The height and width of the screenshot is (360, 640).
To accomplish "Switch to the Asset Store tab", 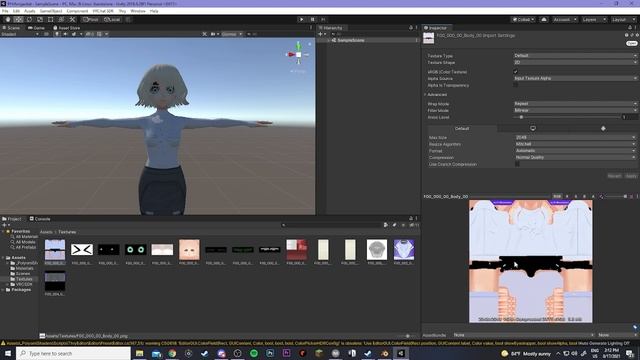I will [x=67, y=28].
